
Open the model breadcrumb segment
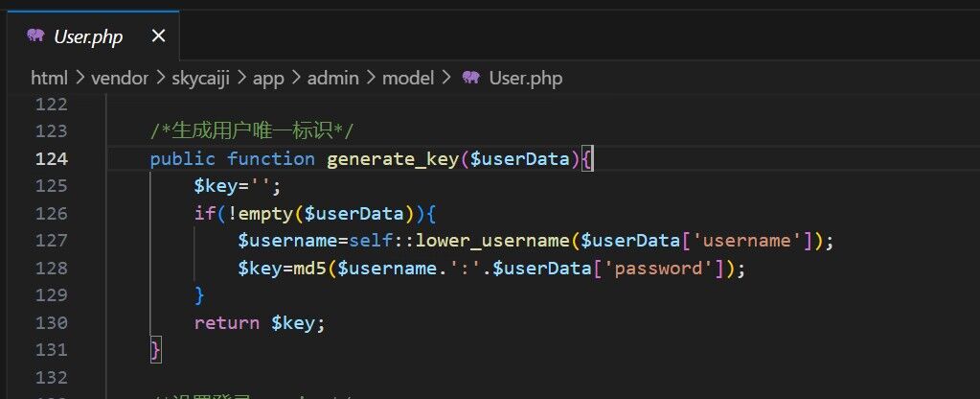pos(408,78)
